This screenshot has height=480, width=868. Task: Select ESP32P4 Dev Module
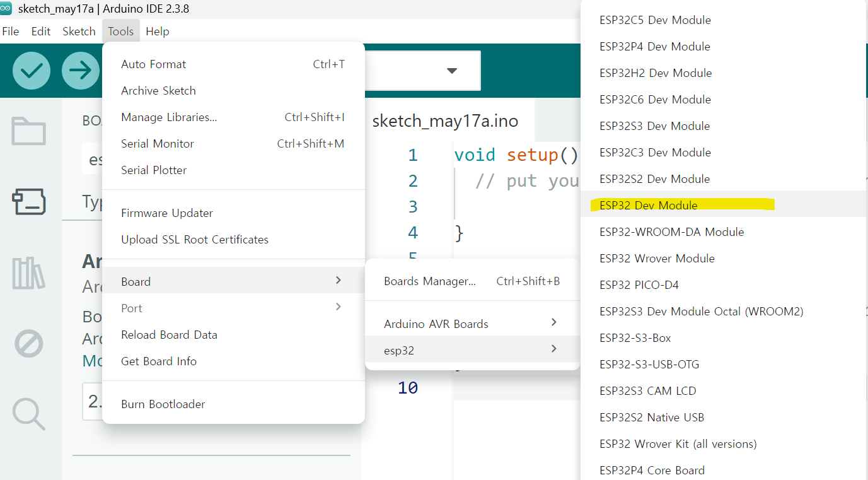click(724, 47)
